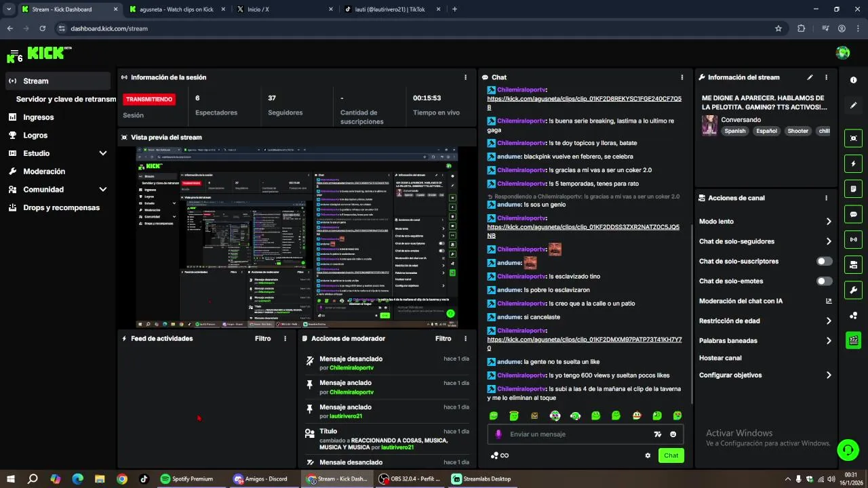Image resolution: width=868 pixels, height=488 pixels.
Task: Toggle the lightning activity feed icon in the right sidebar
Action: click(853, 163)
